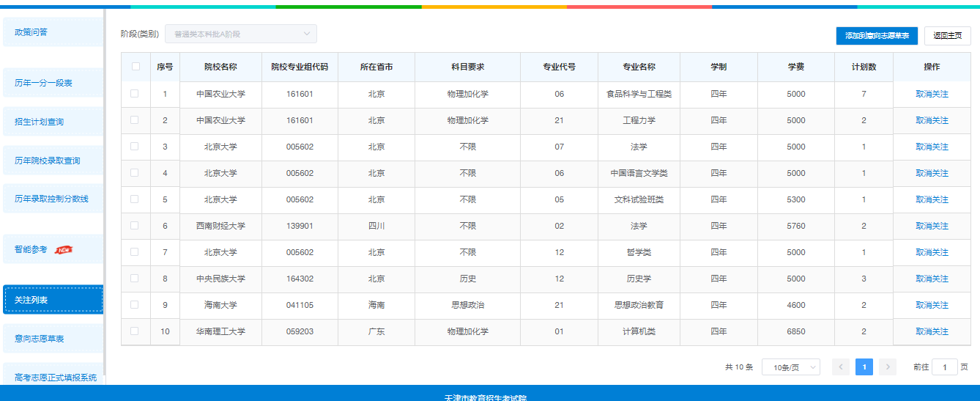Check the row 5 checkbox for 文科试验班类
The height and width of the screenshot is (401, 980).
pyautogui.click(x=134, y=199)
